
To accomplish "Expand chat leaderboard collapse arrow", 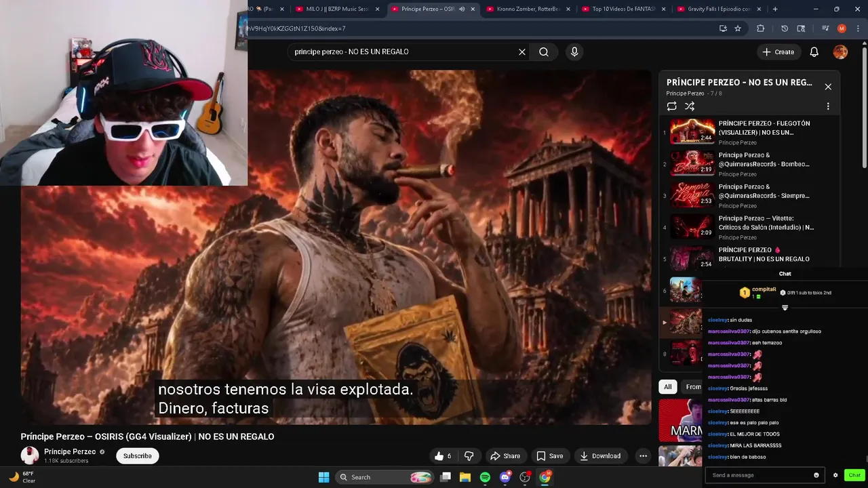I will (785, 308).
